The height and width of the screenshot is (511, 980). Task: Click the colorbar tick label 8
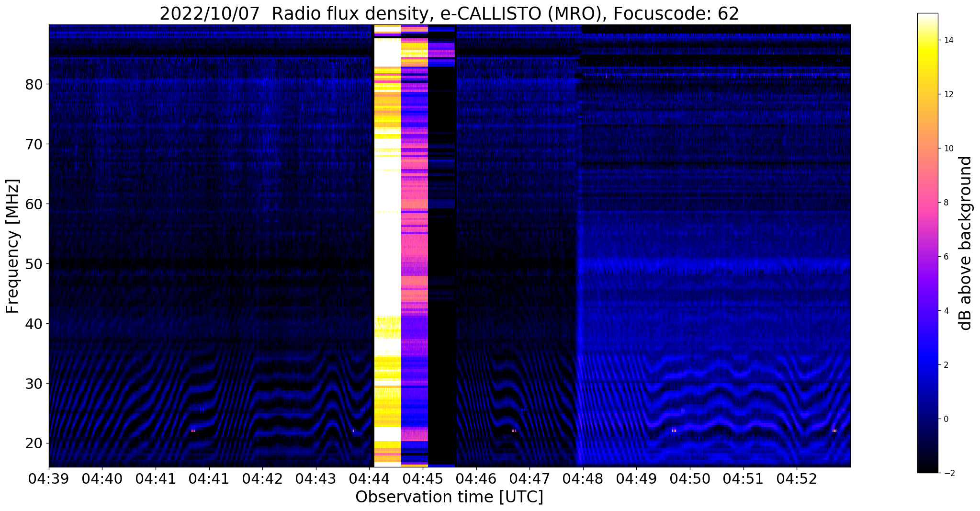(945, 203)
